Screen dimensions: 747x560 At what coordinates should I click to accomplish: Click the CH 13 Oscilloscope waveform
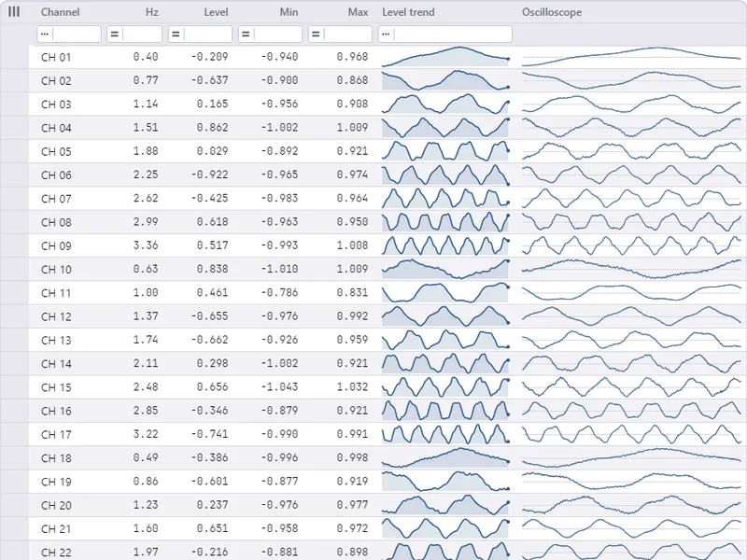click(x=632, y=340)
